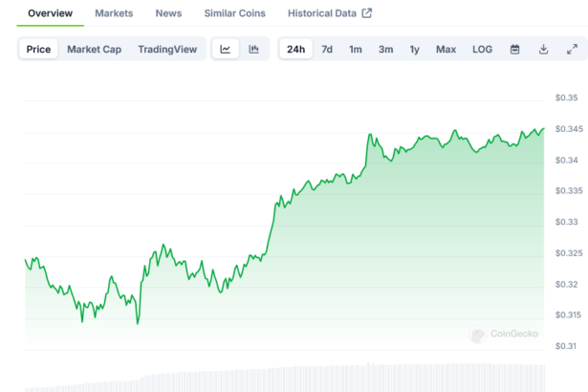Switch chart to TradingView mode
Image resolution: width=588 pixels, height=392 pixels.
click(x=167, y=49)
